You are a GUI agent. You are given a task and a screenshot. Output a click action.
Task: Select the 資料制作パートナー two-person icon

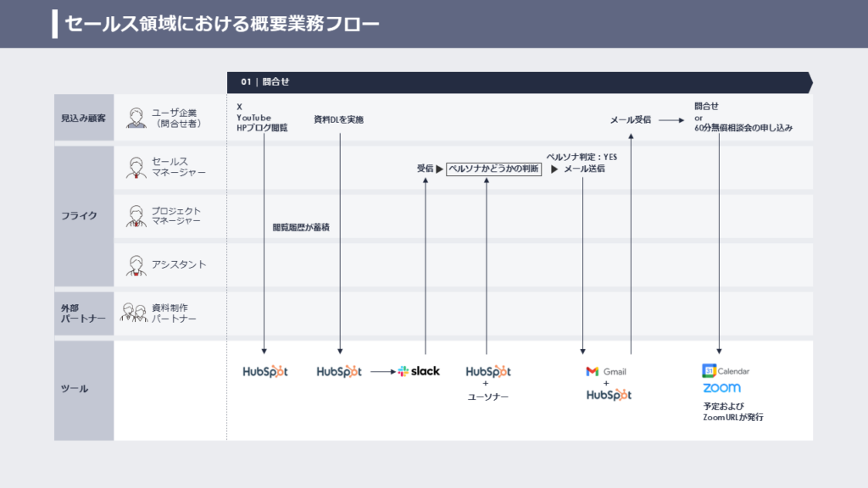pyautogui.click(x=135, y=313)
